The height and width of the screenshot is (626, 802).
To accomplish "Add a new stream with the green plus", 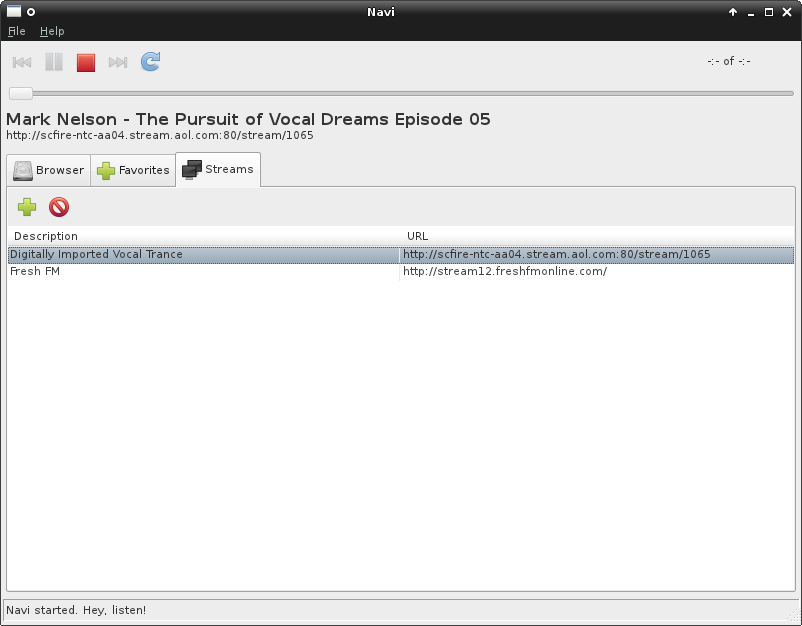I will click(27, 207).
